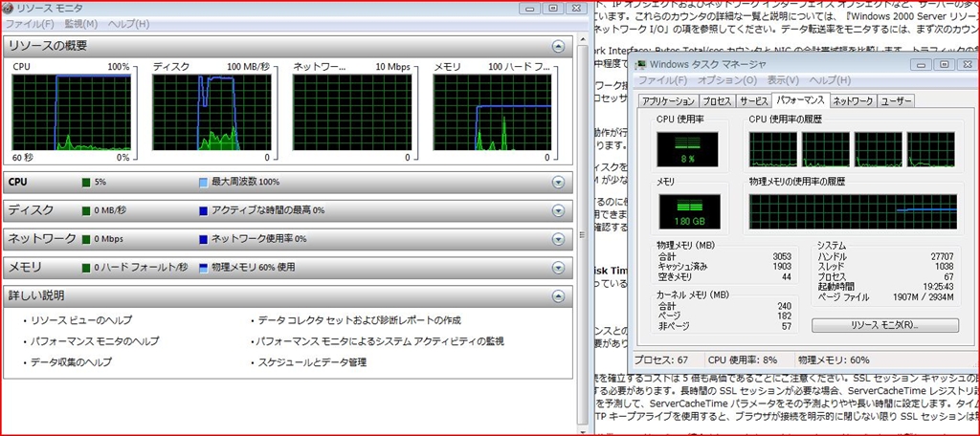Screen dimensions: 980x436
Task: Click the リソースの概要 header text
Action: click(48, 46)
